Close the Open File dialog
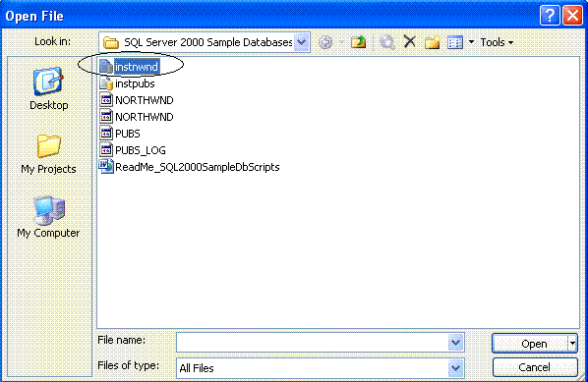Screen dimensions: 588x382 click(572, 16)
